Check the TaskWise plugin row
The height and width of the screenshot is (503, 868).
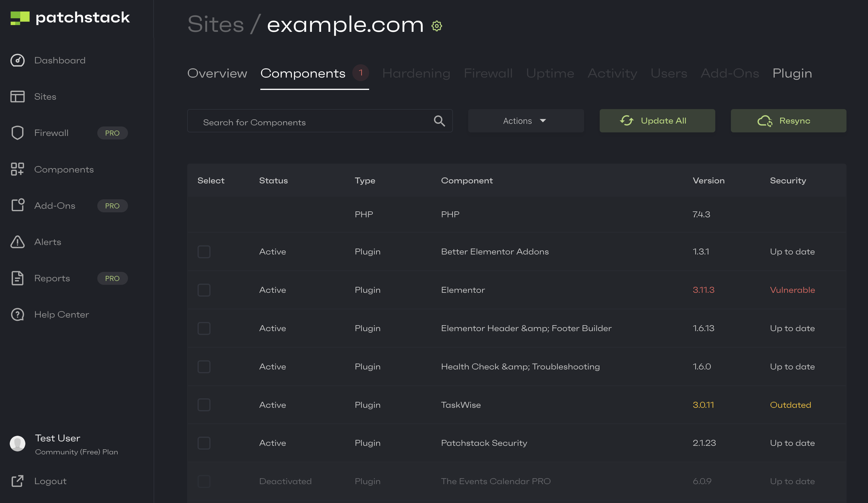coord(204,405)
